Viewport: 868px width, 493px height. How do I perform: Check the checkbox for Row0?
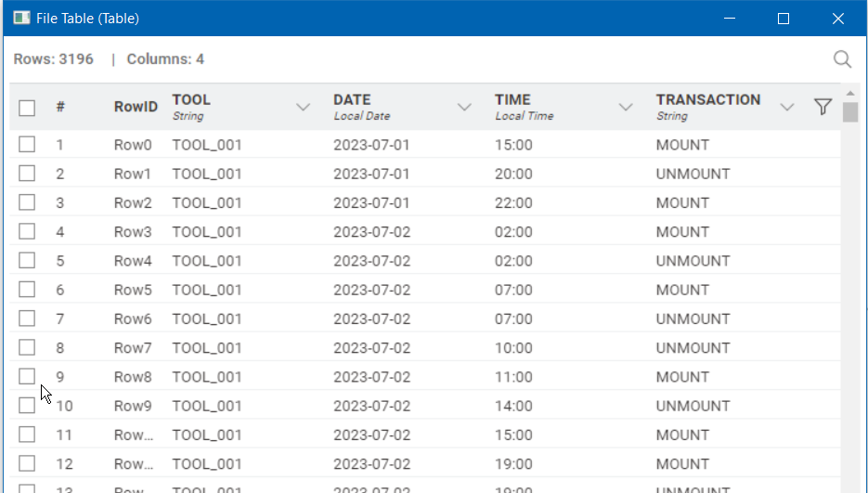tap(27, 145)
